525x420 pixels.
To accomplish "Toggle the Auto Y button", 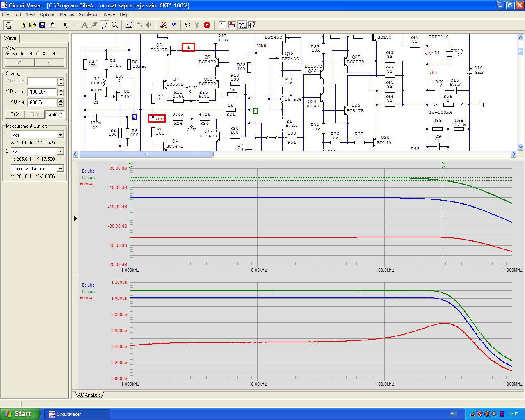I will (x=55, y=114).
